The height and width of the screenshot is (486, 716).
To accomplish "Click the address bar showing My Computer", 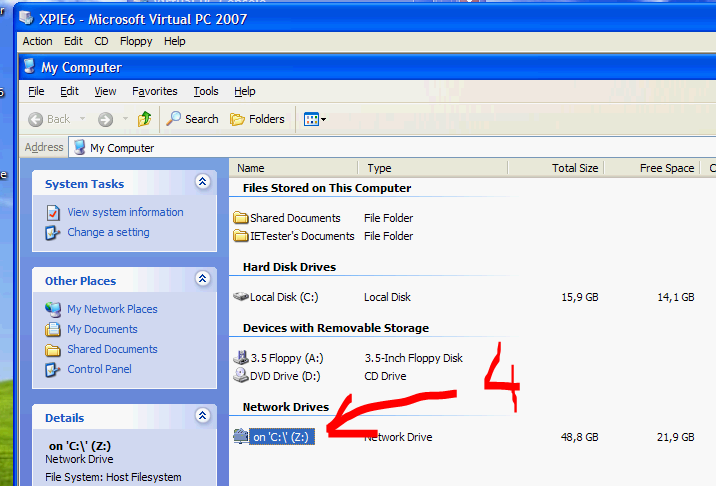I will pyautogui.click(x=392, y=148).
